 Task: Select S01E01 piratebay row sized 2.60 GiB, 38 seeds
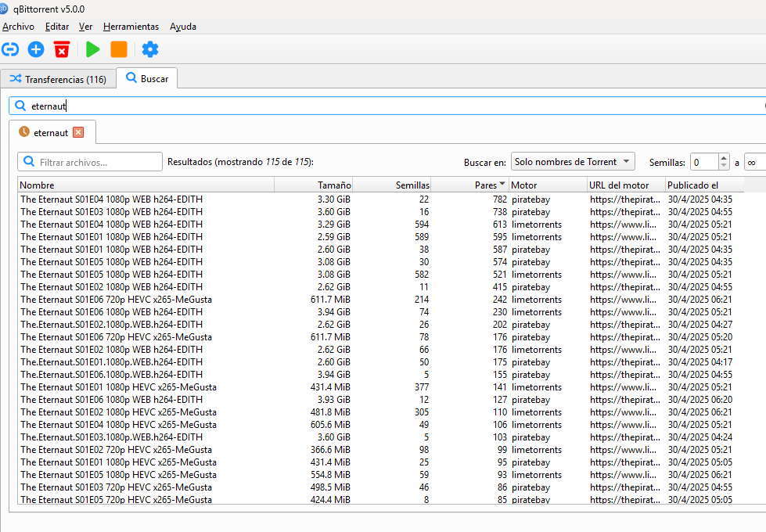tap(381, 250)
